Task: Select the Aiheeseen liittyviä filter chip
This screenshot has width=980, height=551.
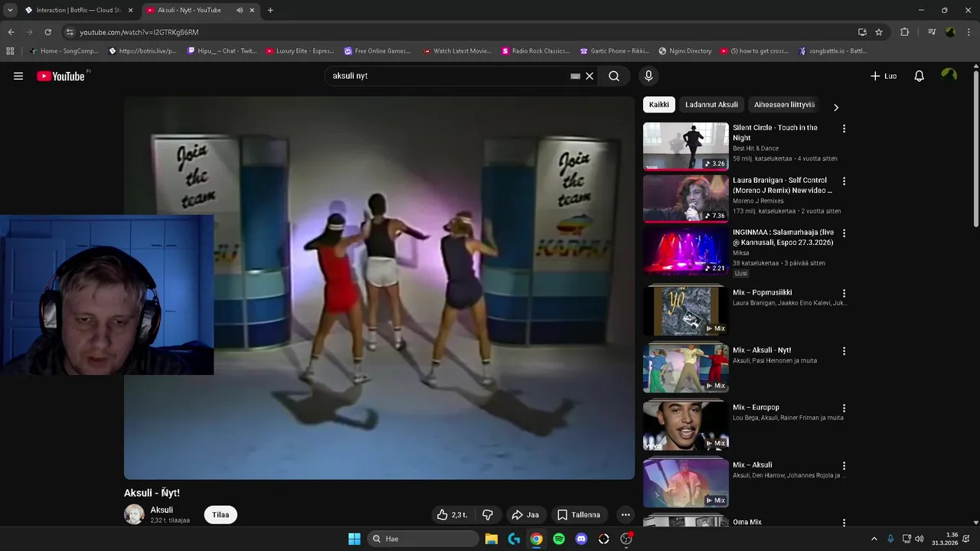Action: click(784, 105)
